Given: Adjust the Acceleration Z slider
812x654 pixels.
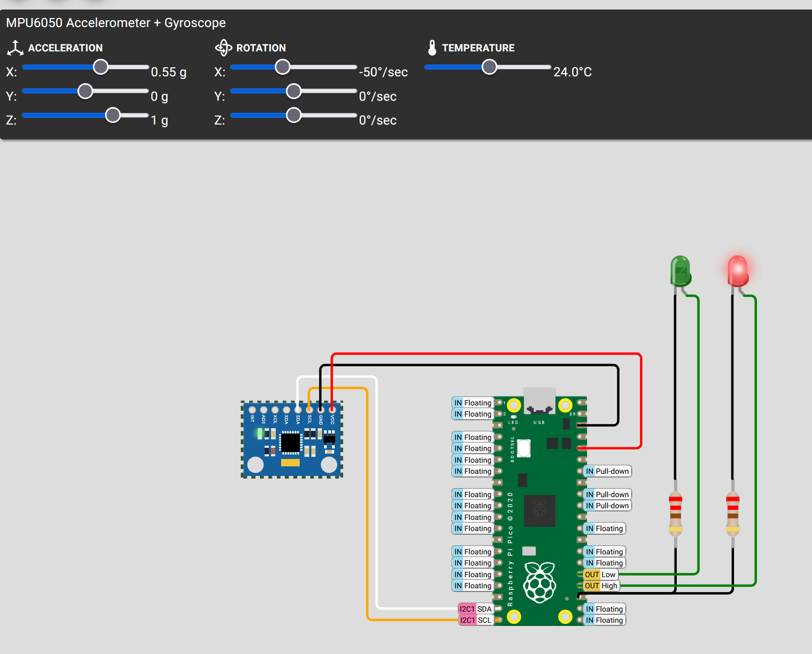Looking at the screenshot, I should point(85,115).
